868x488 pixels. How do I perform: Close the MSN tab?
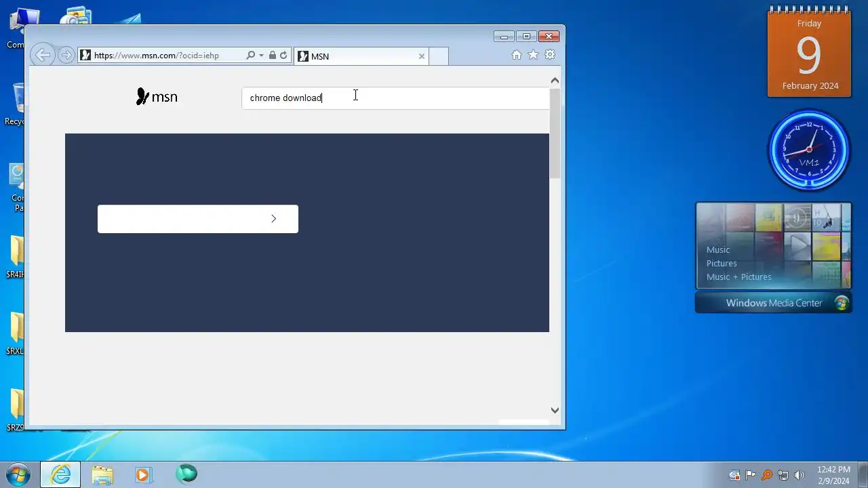[422, 56]
